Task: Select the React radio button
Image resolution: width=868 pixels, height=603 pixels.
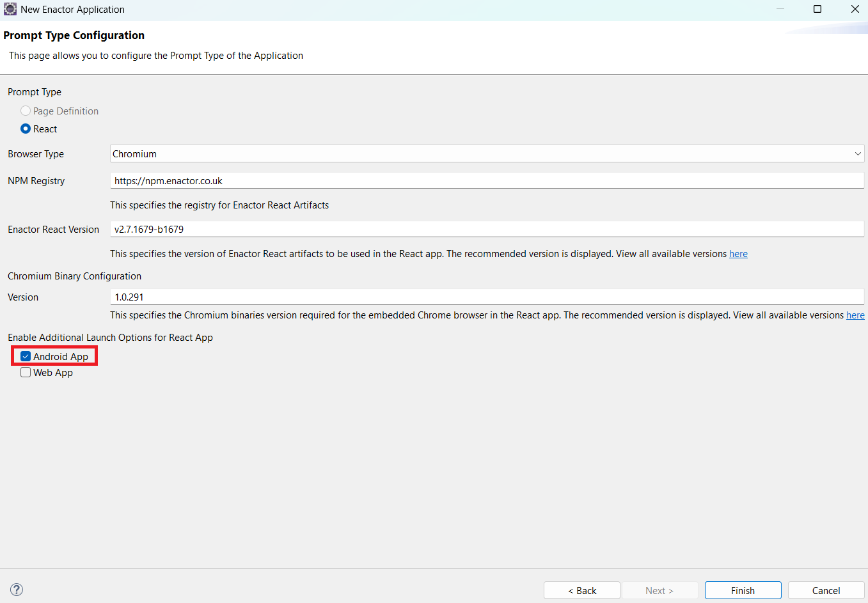Action: click(26, 129)
